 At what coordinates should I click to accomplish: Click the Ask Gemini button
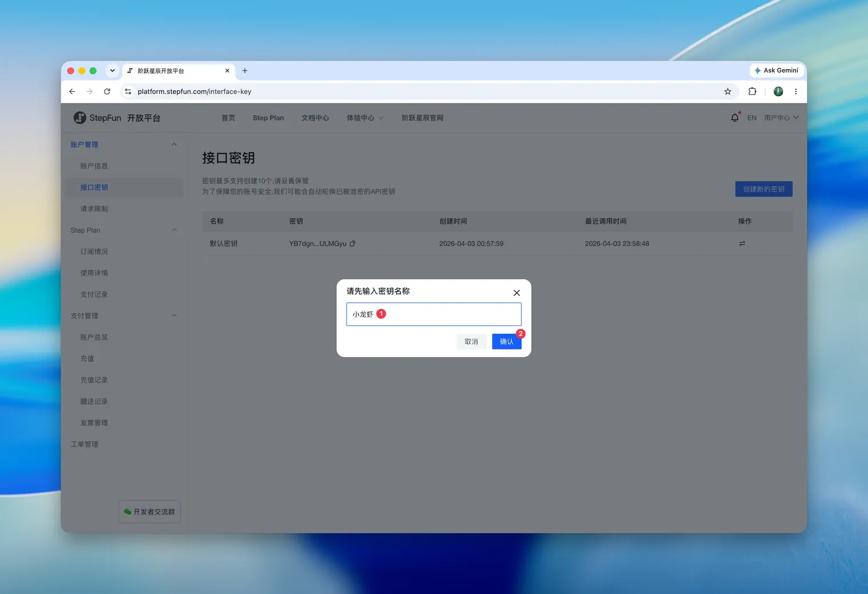pyautogui.click(x=777, y=70)
